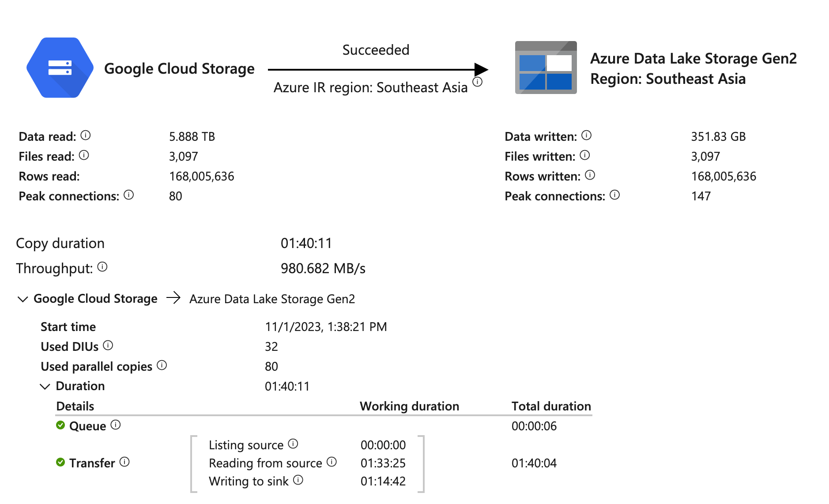Viewport: 829px width, 504px height.
Task: Select the 351.83 GB data written value
Action: 718,137
